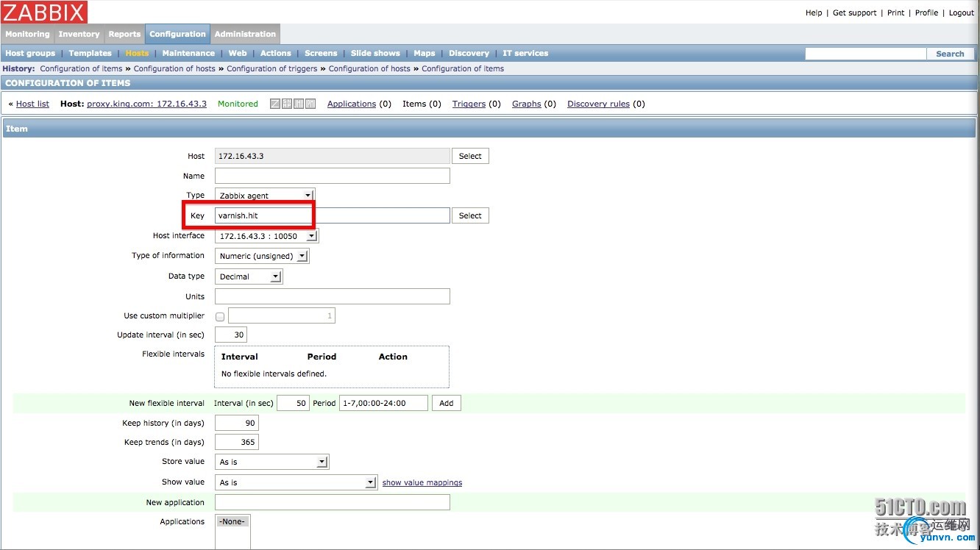Click Select button next to Key field
Screen dimensions: 980x550
(470, 215)
